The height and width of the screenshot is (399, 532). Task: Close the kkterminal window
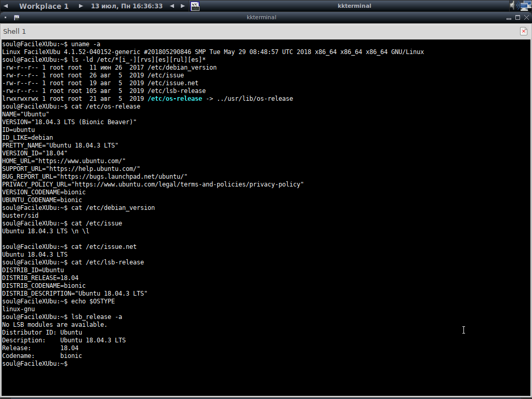tap(527, 17)
